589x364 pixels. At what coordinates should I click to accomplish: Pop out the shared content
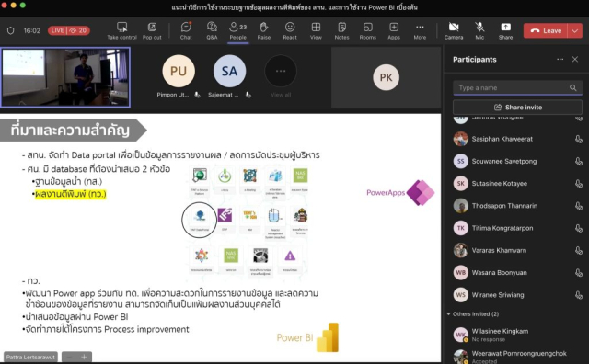click(x=152, y=30)
